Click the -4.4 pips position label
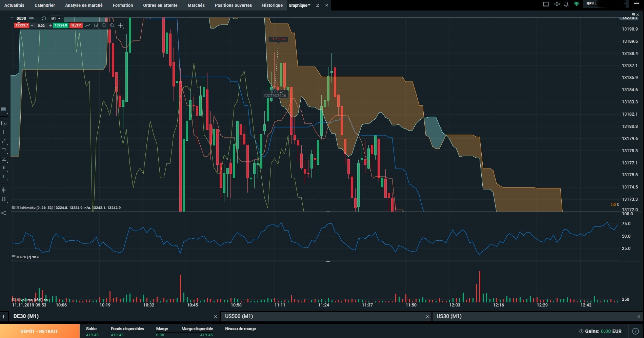644x338 pixels. (x=278, y=39)
